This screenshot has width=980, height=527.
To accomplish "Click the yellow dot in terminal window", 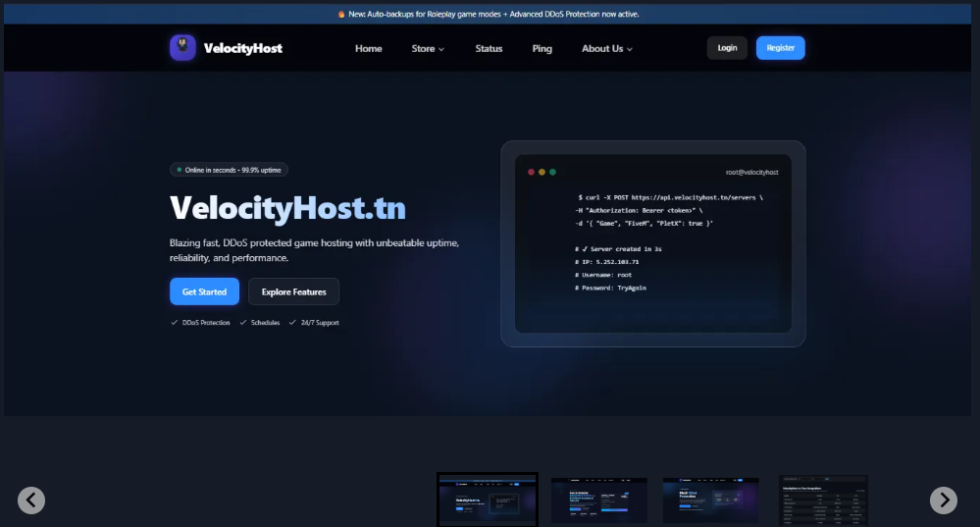I will tap(542, 172).
